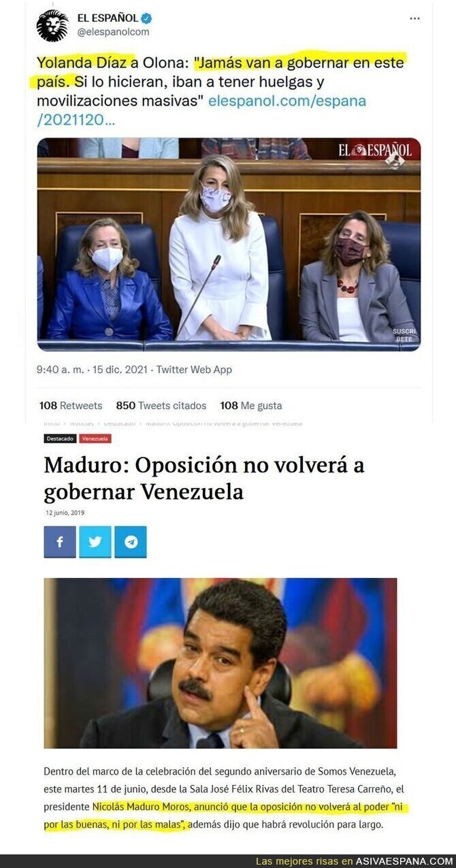Select the Destacado category tag
Screen dimensions: 456x868
[61, 439]
